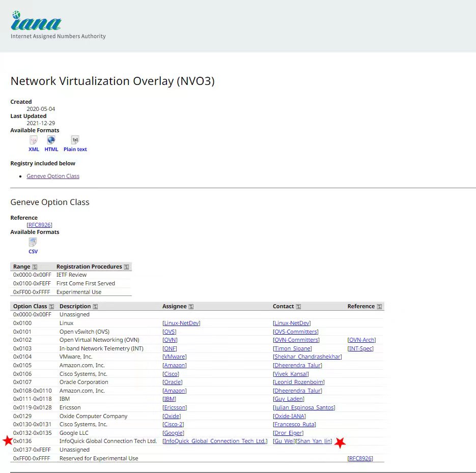
Task: Open the OVN-Arch reference link
Action: (x=361, y=340)
